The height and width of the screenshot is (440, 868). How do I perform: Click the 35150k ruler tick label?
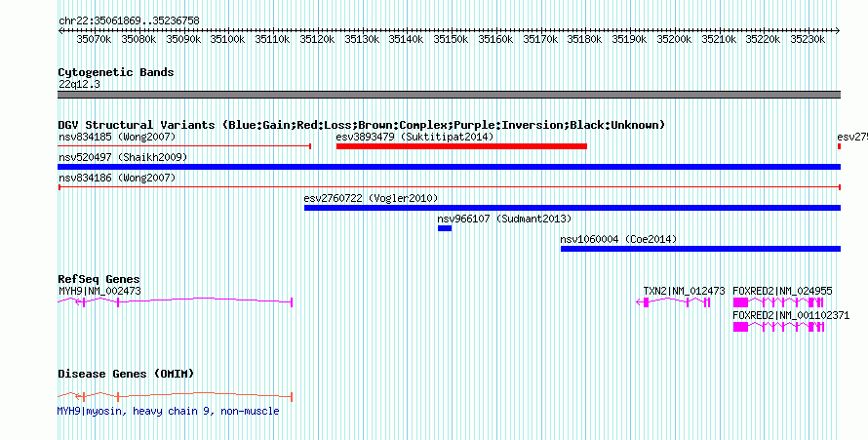click(451, 39)
